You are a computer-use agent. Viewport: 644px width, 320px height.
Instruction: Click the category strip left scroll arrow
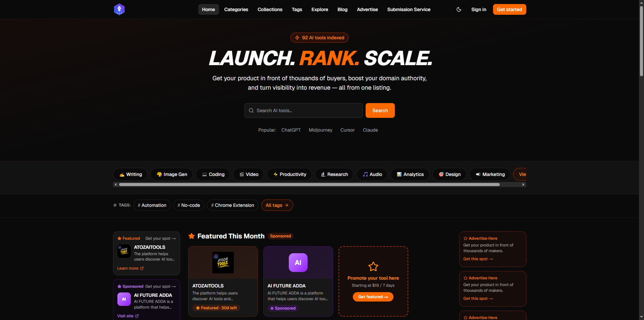pyautogui.click(x=116, y=184)
